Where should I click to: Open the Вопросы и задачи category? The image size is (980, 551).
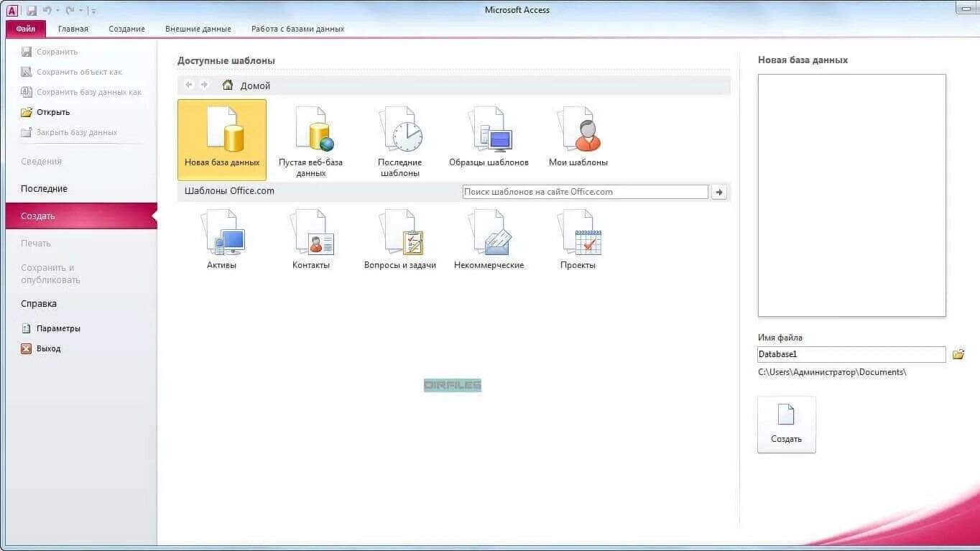pos(400,239)
